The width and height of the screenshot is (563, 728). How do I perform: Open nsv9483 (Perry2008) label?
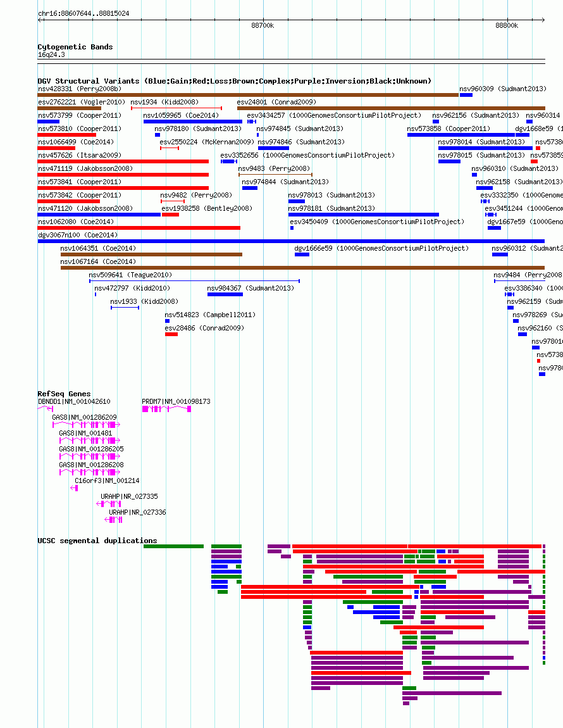[274, 168]
